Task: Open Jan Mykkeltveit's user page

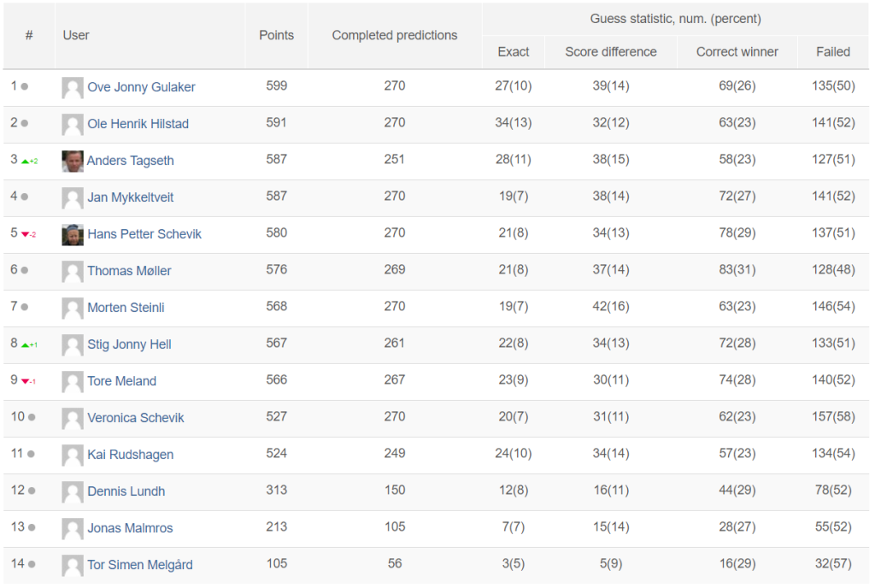Action: [x=130, y=197]
